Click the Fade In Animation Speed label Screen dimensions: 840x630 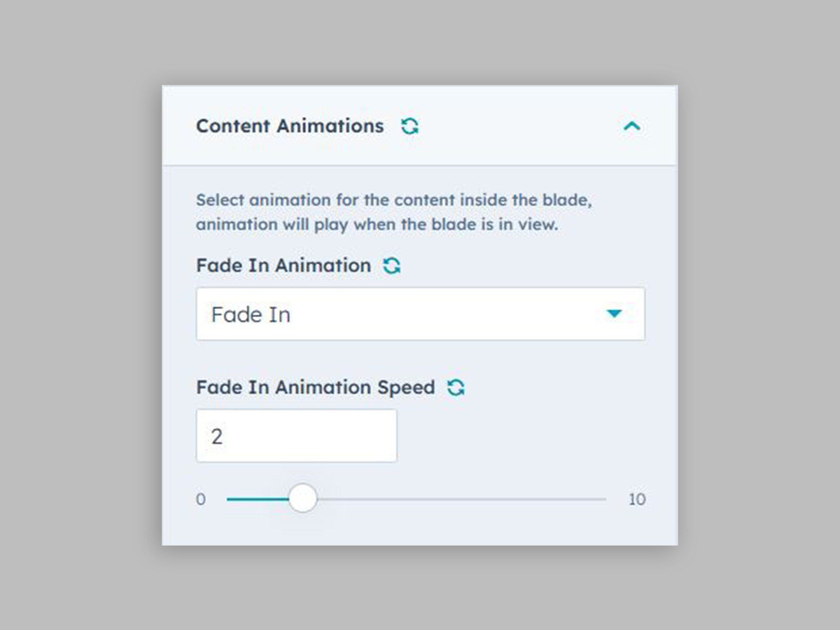click(x=315, y=387)
